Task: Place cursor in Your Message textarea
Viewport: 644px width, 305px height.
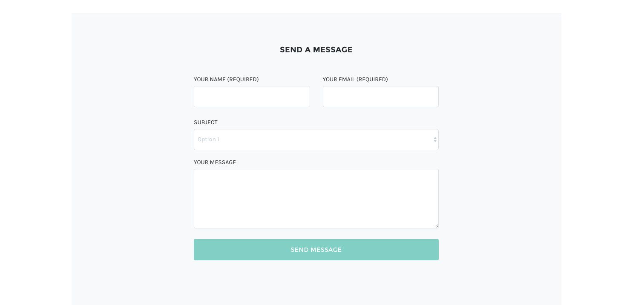Action: pyautogui.click(x=316, y=198)
